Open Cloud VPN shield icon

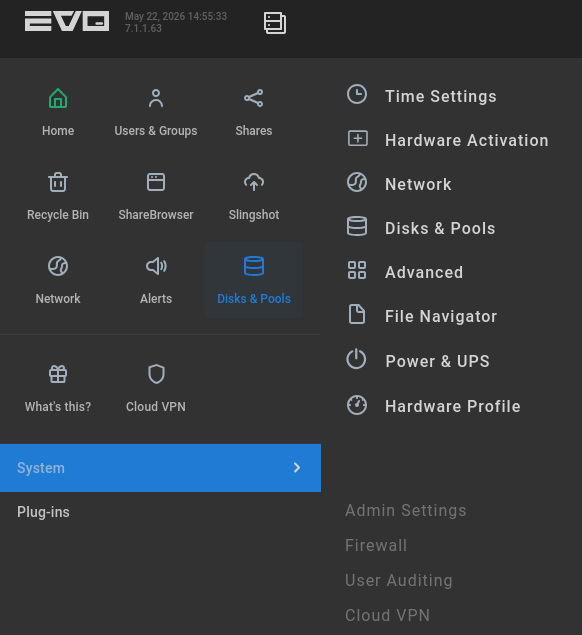156,374
